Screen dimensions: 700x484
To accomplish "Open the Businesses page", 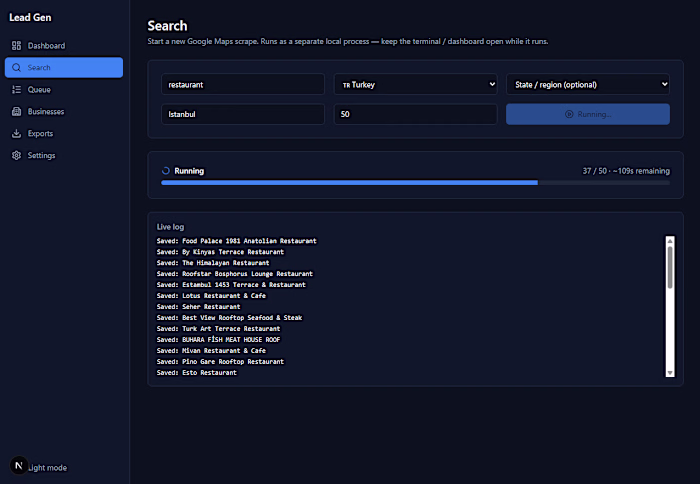I will click(x=64, y=111).
